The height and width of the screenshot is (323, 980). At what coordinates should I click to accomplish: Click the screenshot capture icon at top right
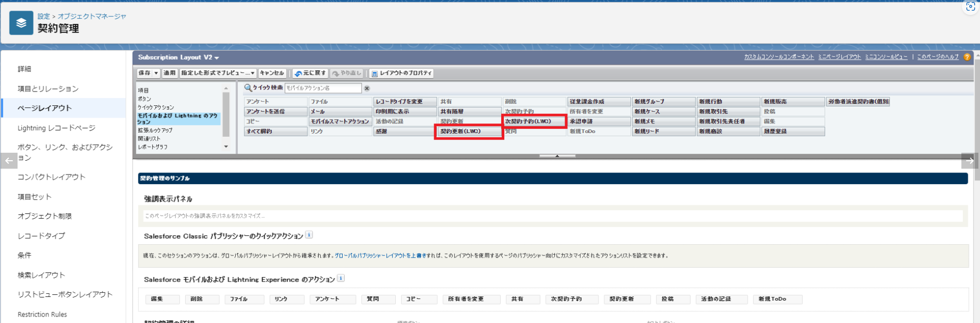(970, 7)
